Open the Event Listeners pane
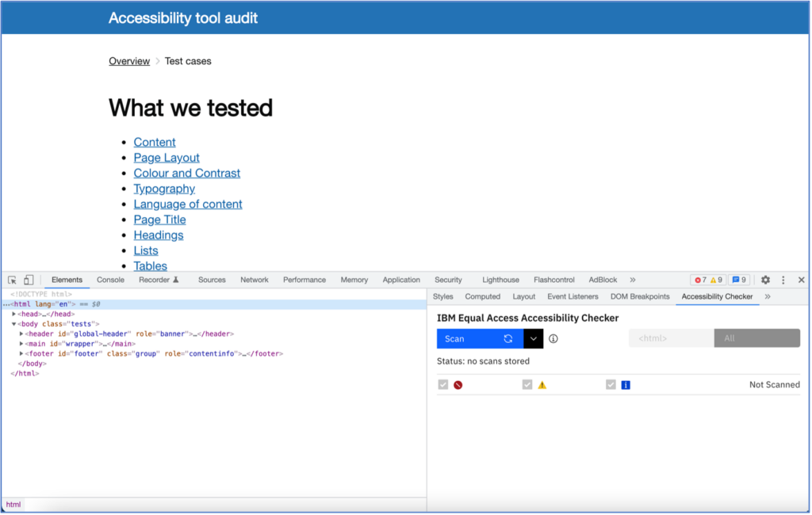This screenshot has width=812, height=515. [x=573, y=296]
